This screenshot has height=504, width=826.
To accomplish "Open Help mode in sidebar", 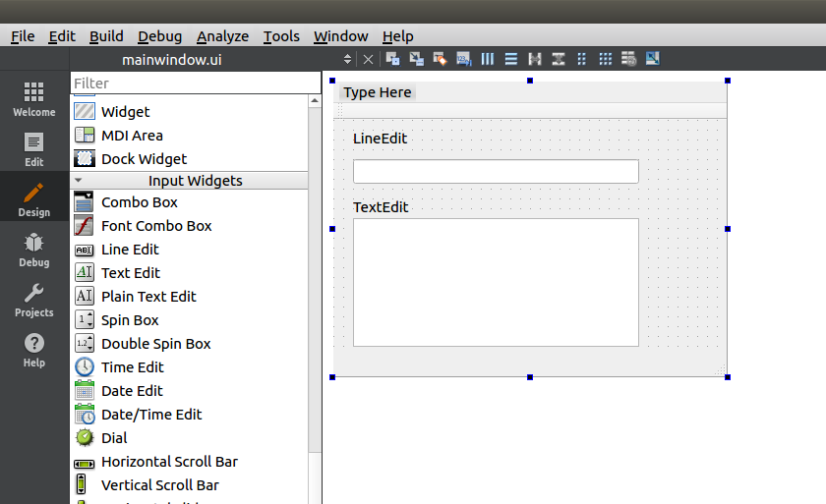I will point(34,351).
